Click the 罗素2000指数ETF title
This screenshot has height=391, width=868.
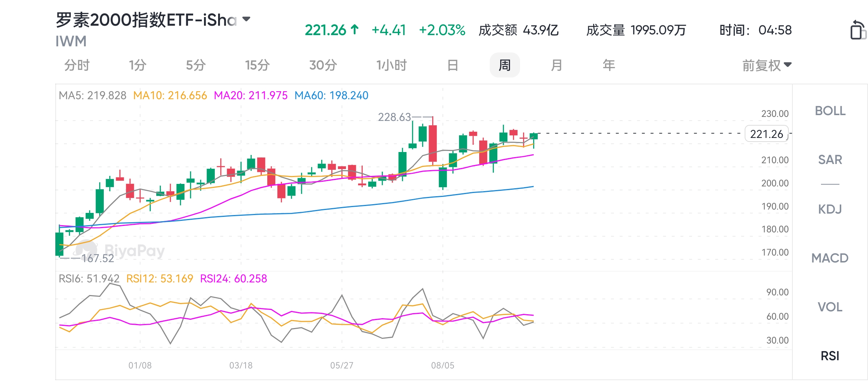pos(146,20)
